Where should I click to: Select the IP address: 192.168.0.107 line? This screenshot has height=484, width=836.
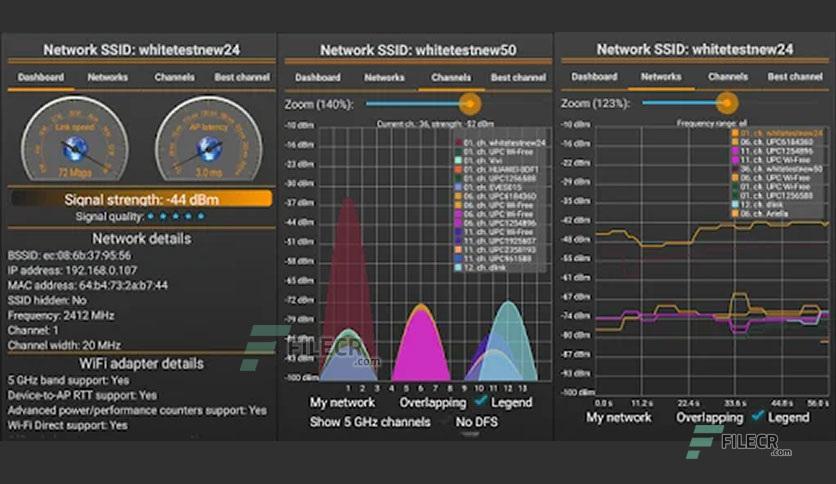point(73,270)
